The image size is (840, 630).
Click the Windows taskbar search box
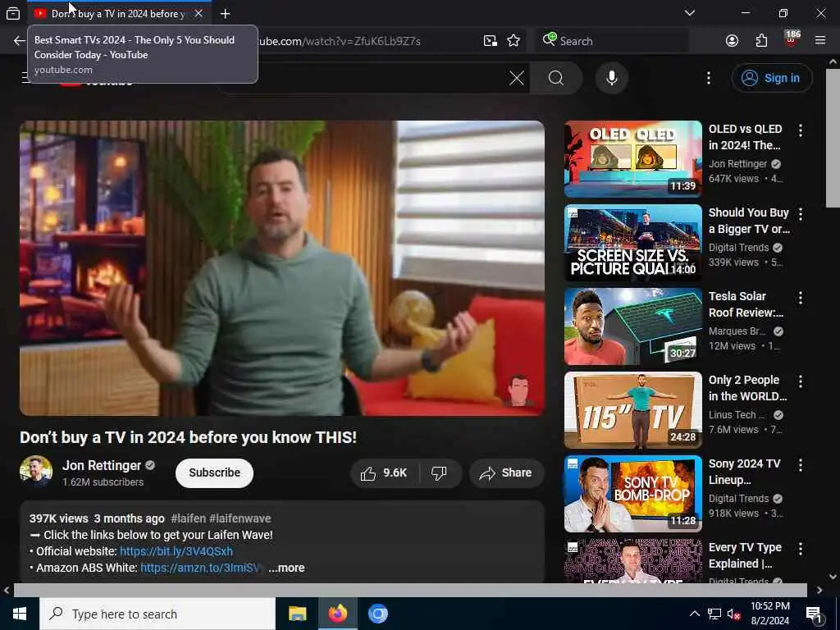pyautogui.click(x=157, y=614)
